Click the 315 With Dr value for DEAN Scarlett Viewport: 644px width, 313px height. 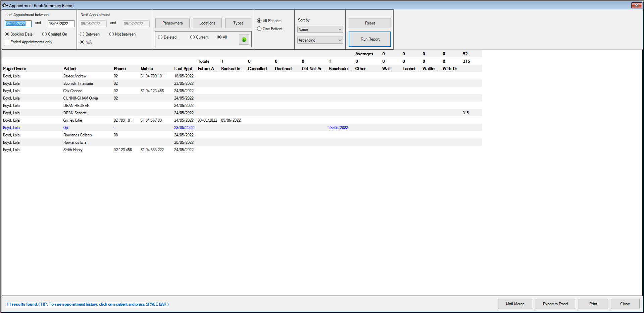pyautogui.click(x=465, y=113)
